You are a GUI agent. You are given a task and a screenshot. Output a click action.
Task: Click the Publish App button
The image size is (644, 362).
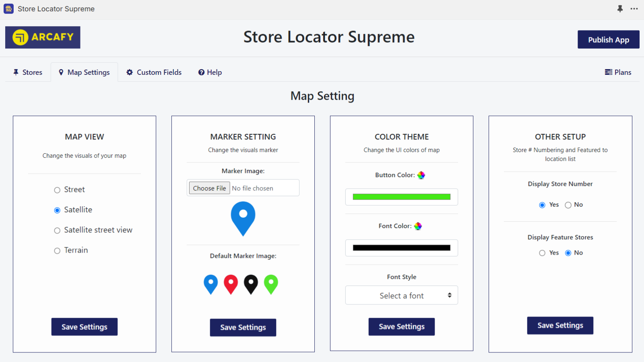tap(608, 39)
